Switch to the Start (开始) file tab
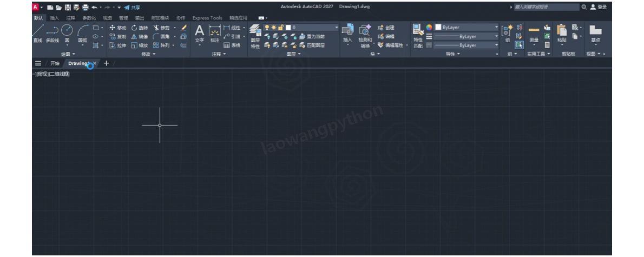Screen dimensions: 644x257 55,64
